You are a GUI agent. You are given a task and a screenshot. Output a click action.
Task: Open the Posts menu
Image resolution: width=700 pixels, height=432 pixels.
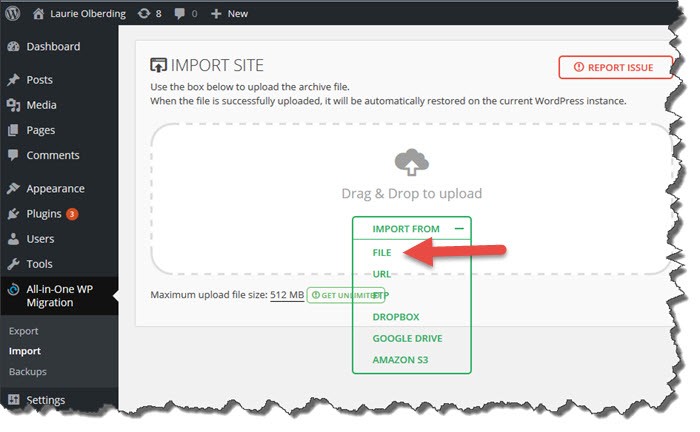tap(40, 80)
